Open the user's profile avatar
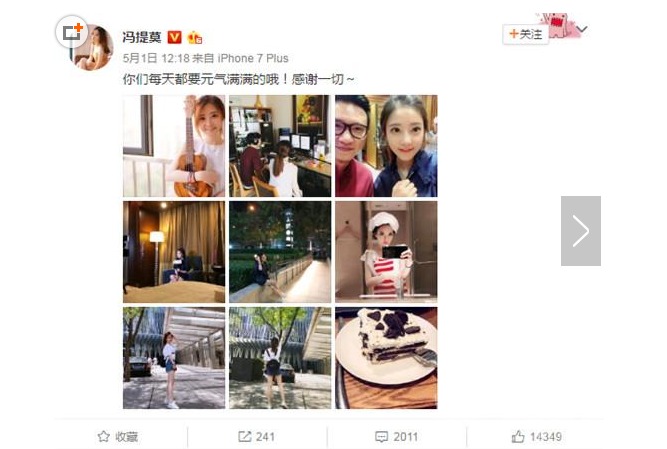667x449 pixels. point(93,48)
